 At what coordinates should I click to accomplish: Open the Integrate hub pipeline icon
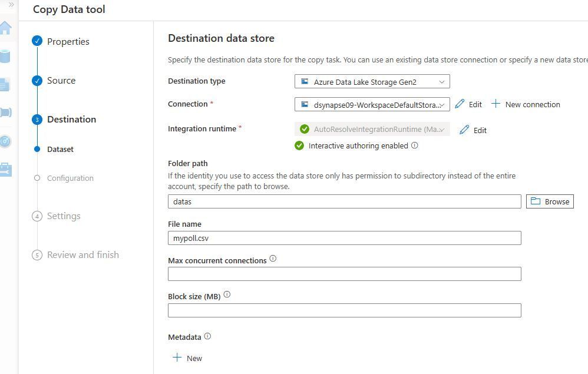coord(5,112)
